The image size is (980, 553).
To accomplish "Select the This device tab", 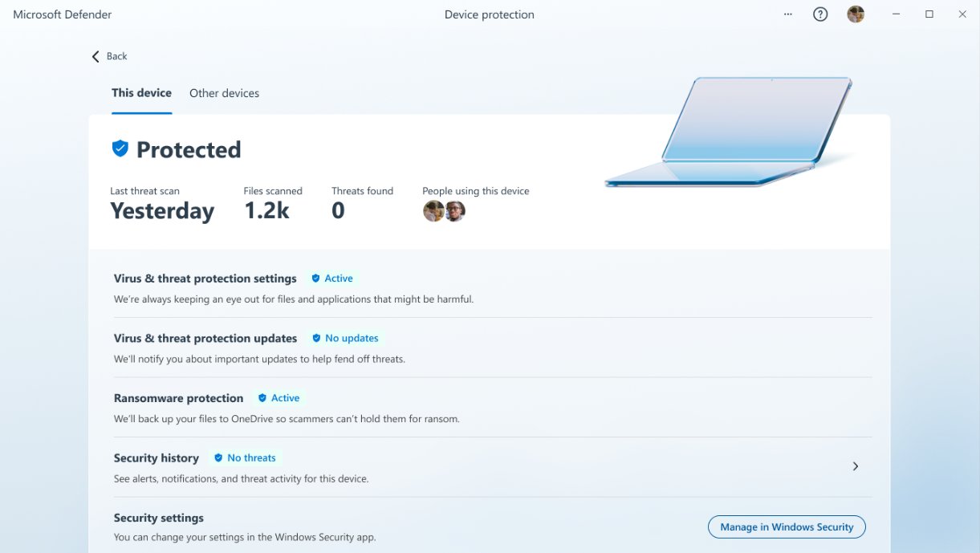I will [x=141, y=93].
